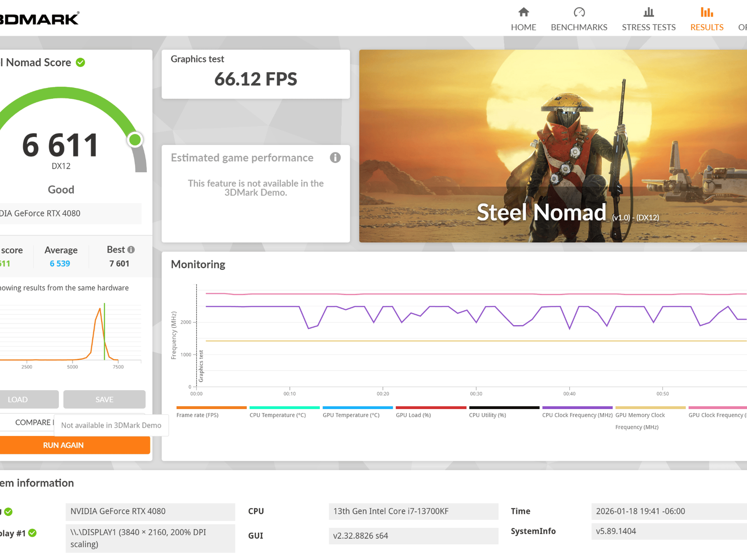Click the Home house icon
This screenshot has width=747, height=560.
pos(523,12)
